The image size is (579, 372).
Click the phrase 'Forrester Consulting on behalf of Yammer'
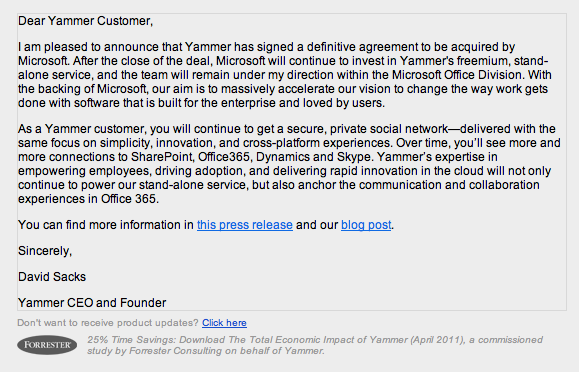pyautogui.click(x=226, y=351)
